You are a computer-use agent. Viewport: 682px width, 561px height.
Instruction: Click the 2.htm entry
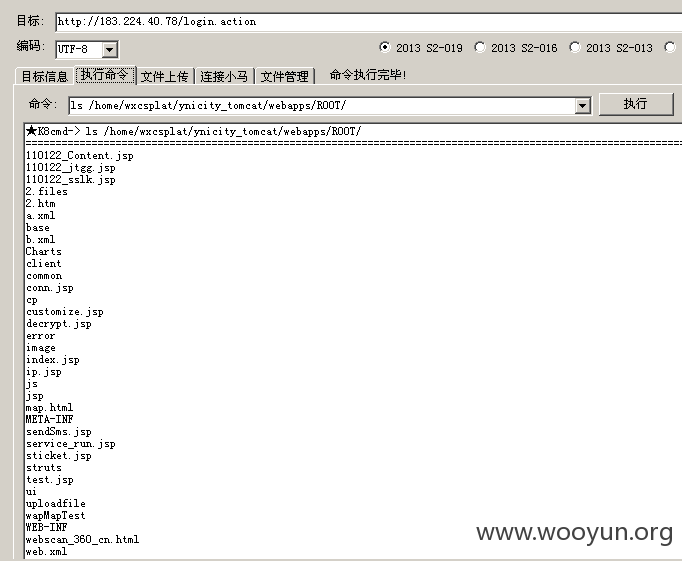pos(40,204)
